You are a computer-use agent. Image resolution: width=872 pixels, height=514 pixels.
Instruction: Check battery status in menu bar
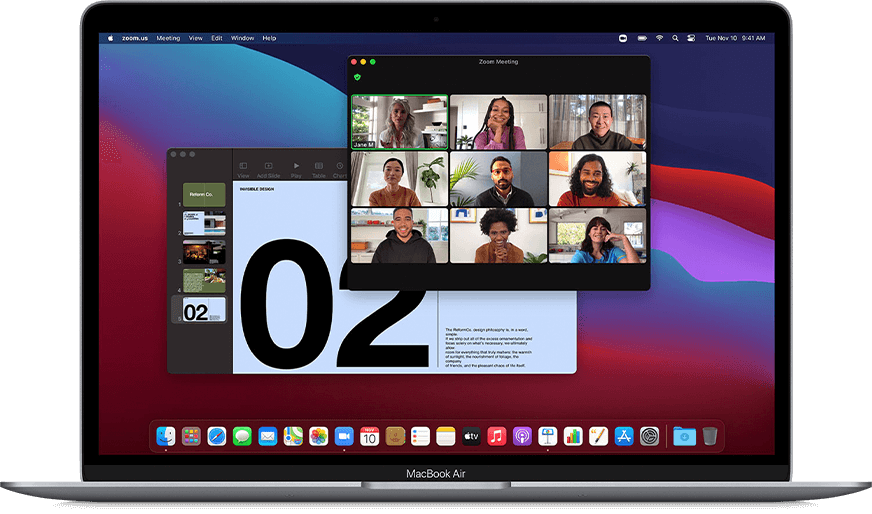tap(642, 38)
